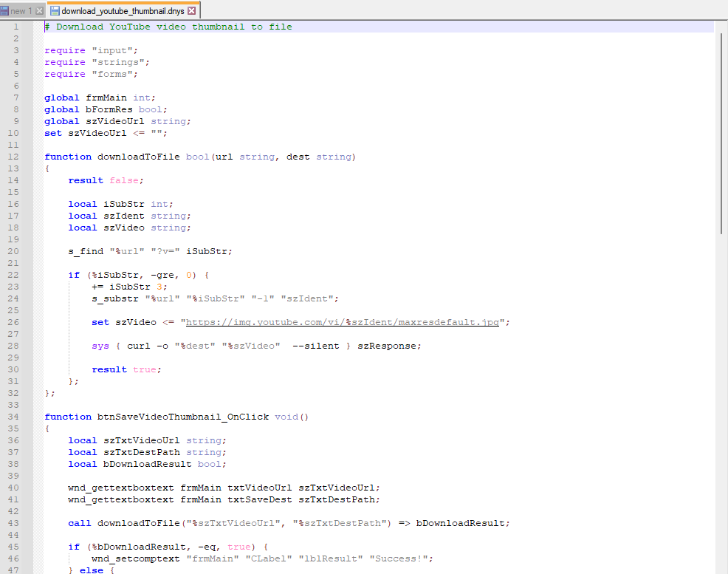Click the 'result true;' statement

click(x=126, y=369)
